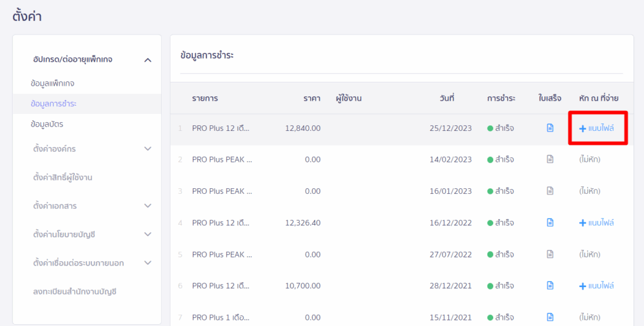Open receipt for 28/12/2021 payment
644x326 pixels.
point(550,286)
